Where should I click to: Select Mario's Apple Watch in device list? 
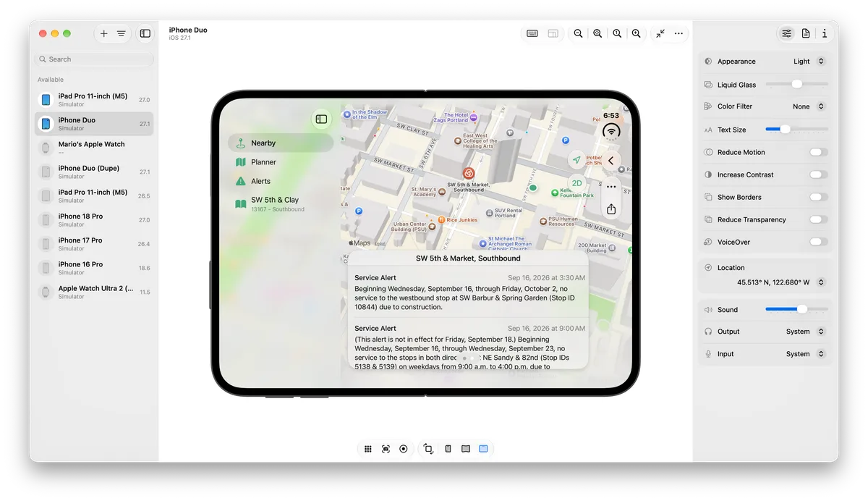click(x=94, y=148)
